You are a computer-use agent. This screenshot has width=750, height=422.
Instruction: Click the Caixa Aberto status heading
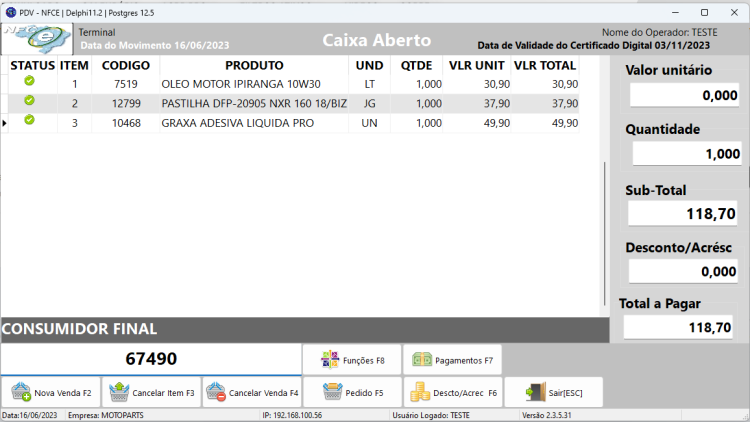376,40
